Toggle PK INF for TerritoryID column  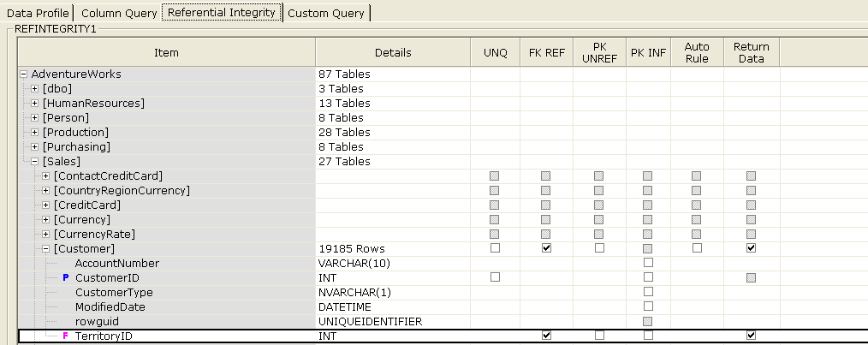(648, 335)
